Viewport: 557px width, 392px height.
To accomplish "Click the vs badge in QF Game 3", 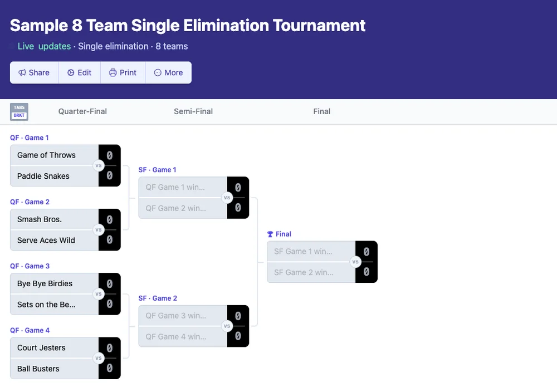I will point(99,294).
